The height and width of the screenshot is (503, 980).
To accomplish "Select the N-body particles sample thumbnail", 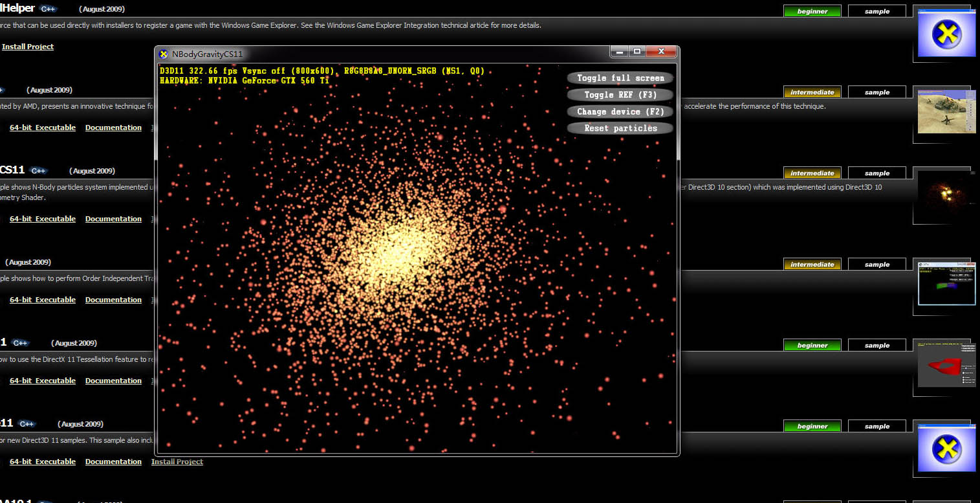I will coord(946,194).
